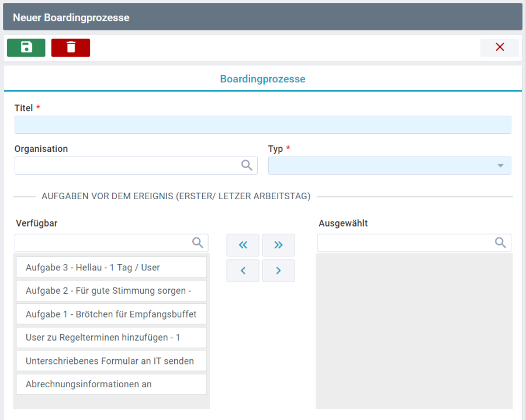The height and width of the screenshot is (420, 526).
Task: Select 'User zu Regelterminen hinzufügen' item
Action: pos(111,338)
